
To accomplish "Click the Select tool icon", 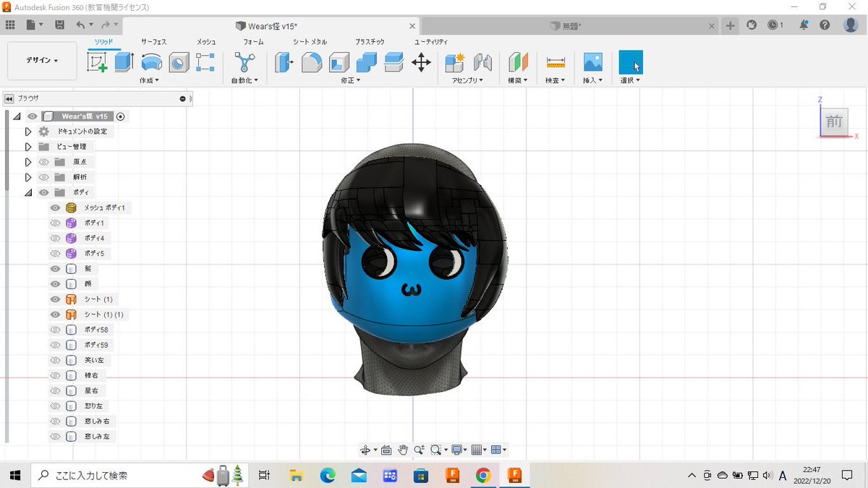I will pos(631,62).
